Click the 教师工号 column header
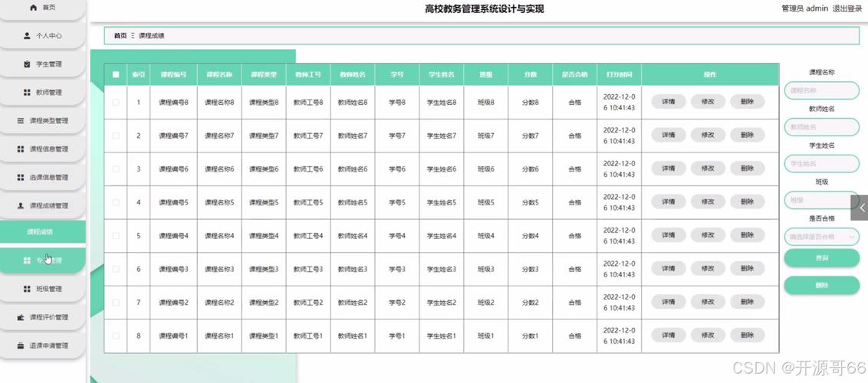The width and height of the screenshot is (868, 383). (x=307, y=74)
